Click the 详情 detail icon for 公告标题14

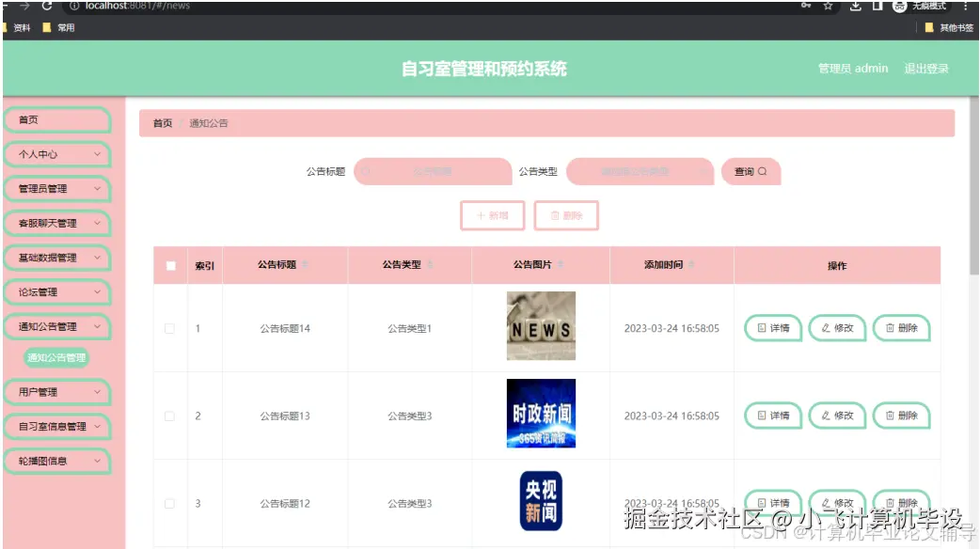tap(760, 328)
